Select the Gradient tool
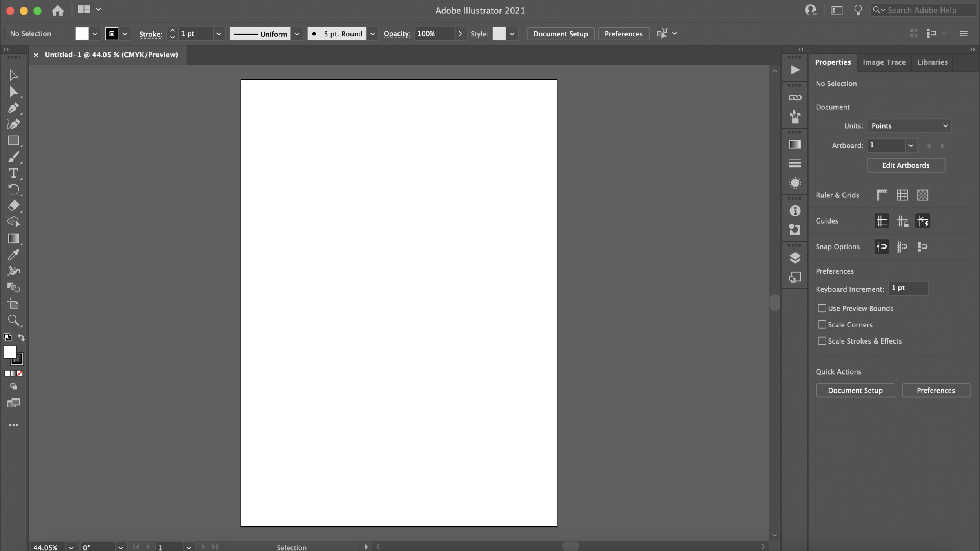The height and width of the screenshot is (551, 980). coord(13,239)
